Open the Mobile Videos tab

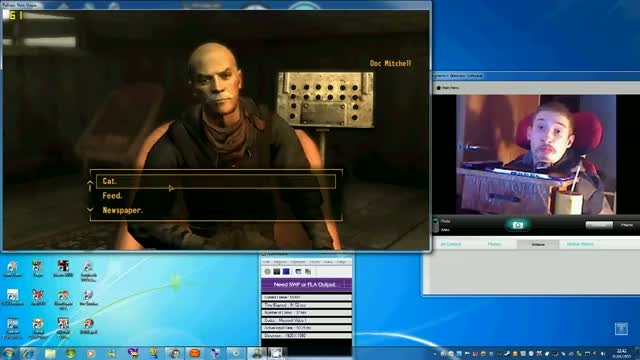(x=580, y=244)
